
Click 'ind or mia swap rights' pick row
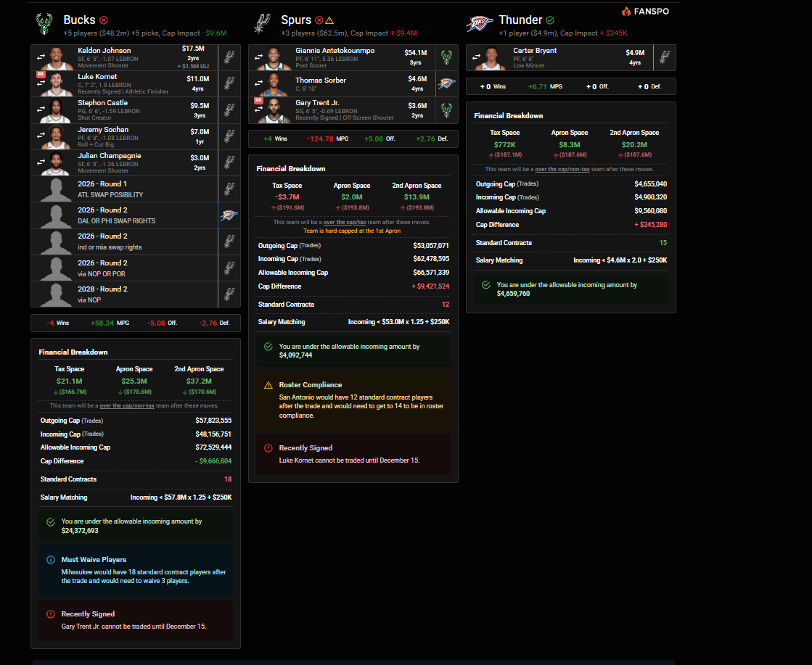pyautogui.click(x=136, y=241)
